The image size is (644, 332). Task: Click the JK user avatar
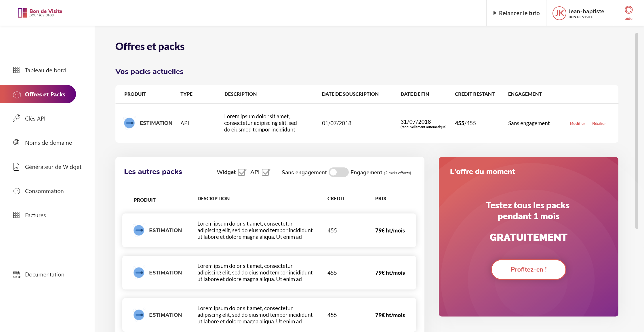coord(559,13)
